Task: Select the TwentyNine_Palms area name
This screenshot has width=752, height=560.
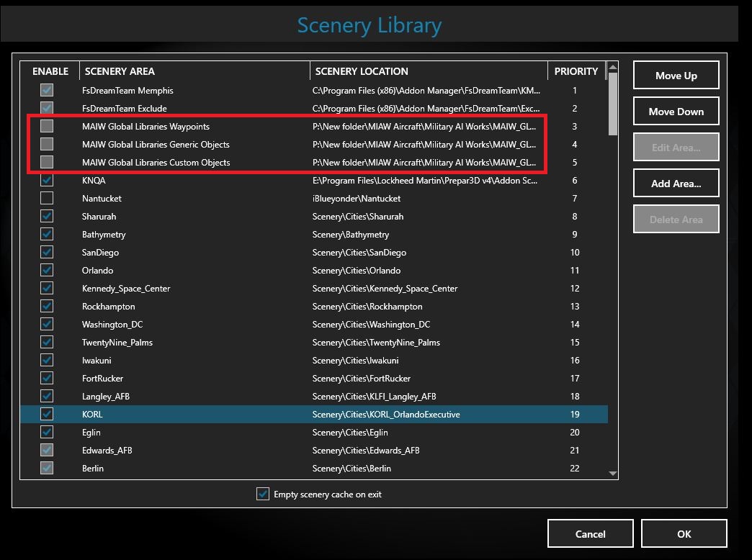Action: (x=117, y=342)
